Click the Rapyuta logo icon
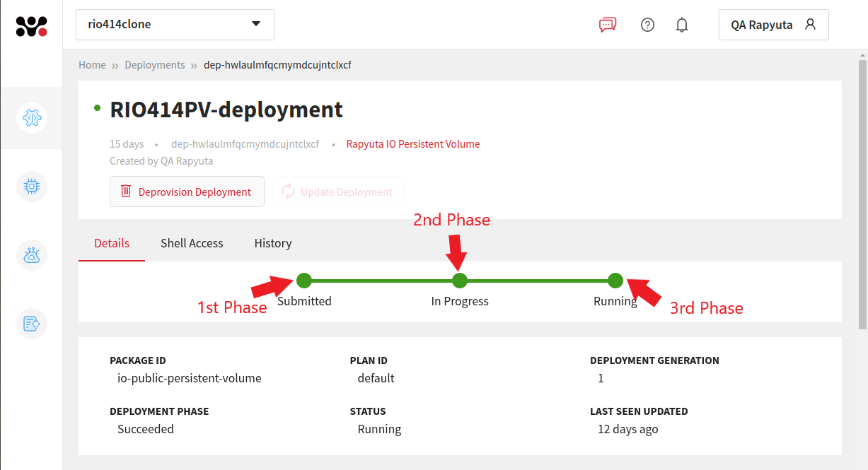The width and height of the screenshot is (868, 470). [31, 27]
